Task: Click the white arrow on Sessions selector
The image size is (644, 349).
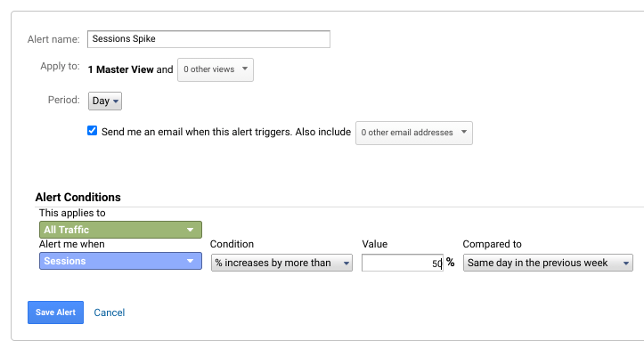Action: click(190, 261)
